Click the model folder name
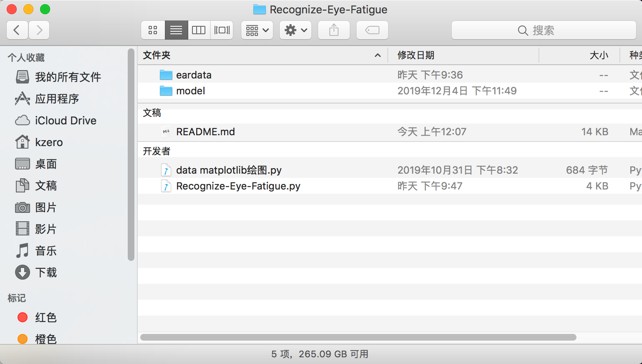Screen dimensions: 642x364 pyautogui.click(x=190, y=91)
